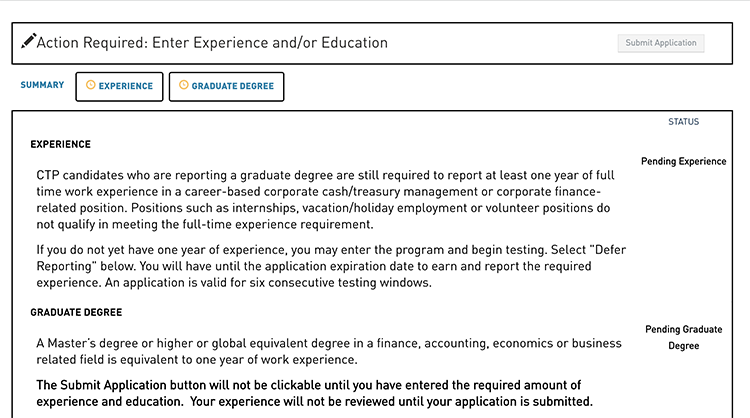Click the pencil icon beside Action Required
The image size is (750, 418).
coord(28,41)
